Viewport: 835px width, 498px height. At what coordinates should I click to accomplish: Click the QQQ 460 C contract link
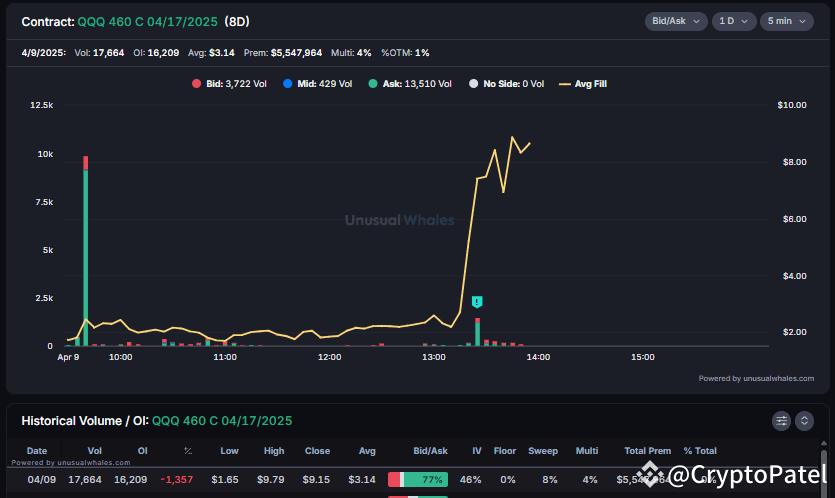[147, 21]
